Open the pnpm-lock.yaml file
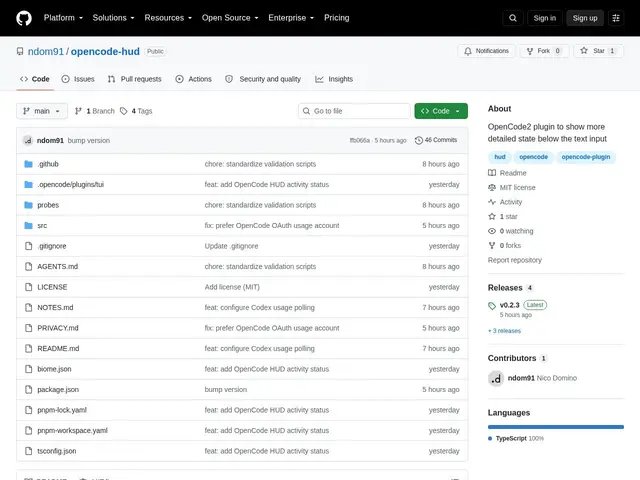This screenshot has height=480, width=640. [x=62, y=410]
